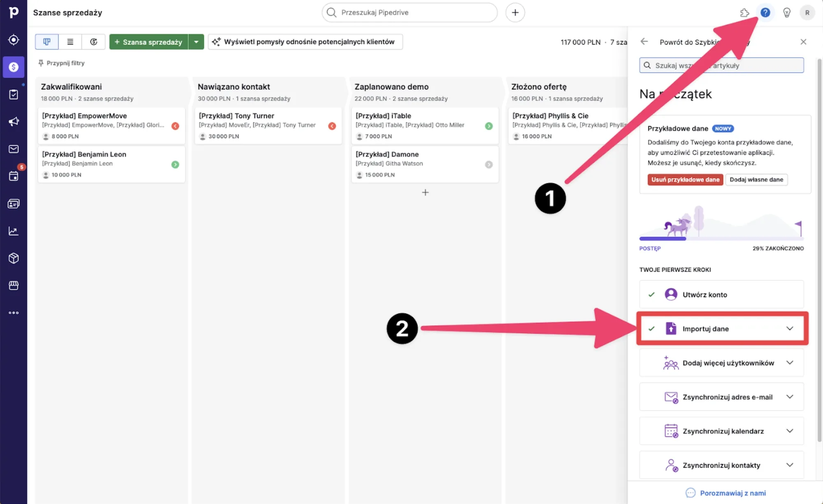Click the 117 000 PLN pipeline total

(580, 42)
